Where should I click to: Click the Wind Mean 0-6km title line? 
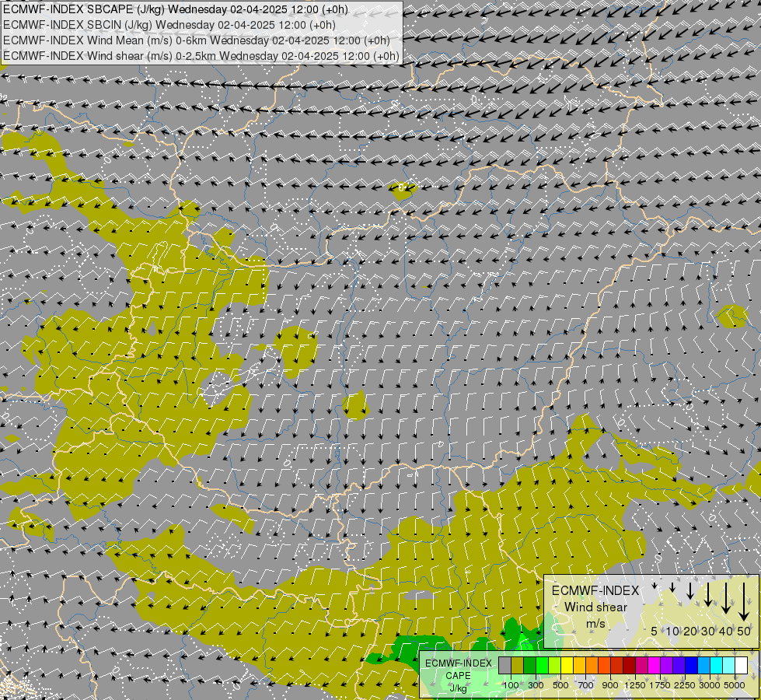pyautogui.click(x=197, y=40)
